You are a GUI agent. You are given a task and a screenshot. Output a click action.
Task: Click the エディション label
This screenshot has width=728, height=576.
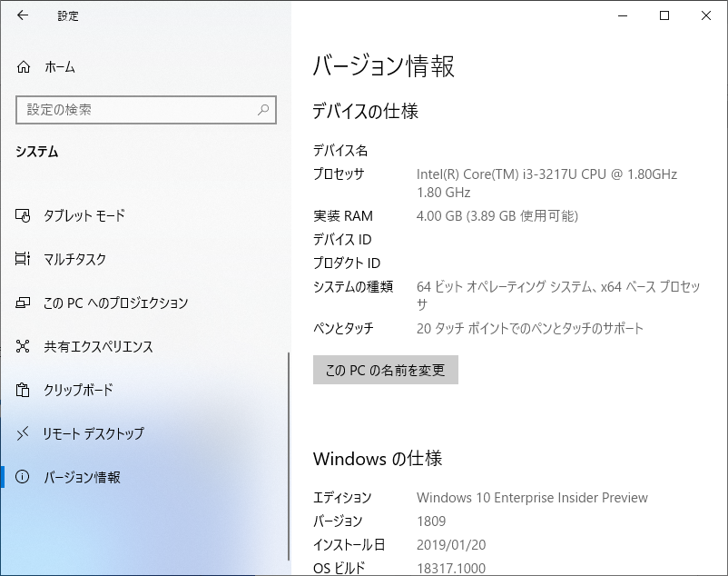tap(342, 498)
